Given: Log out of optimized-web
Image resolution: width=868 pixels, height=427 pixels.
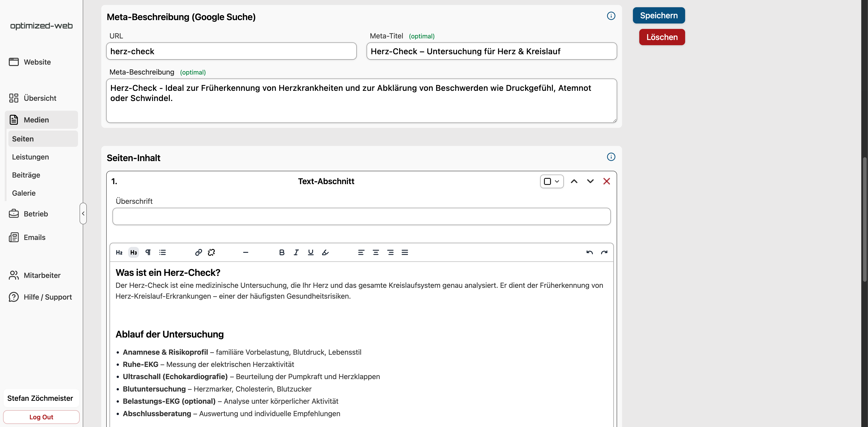Looking at the screenshot, I should 41,417.
